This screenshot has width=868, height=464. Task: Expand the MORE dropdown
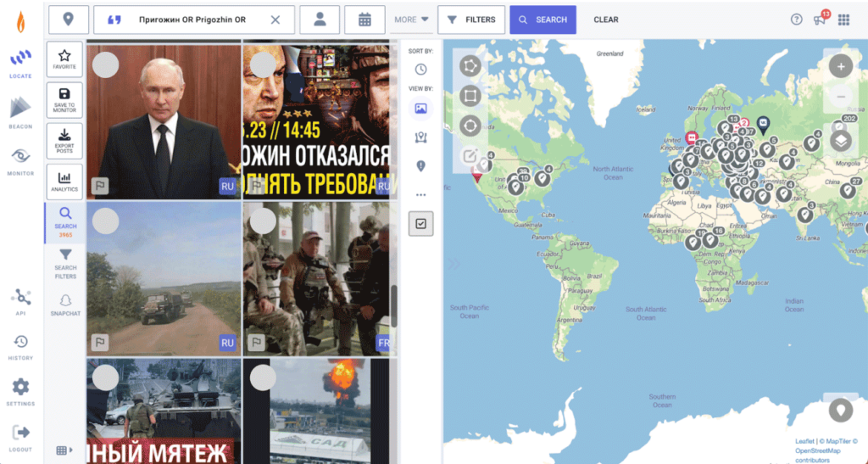click(412, 20)
